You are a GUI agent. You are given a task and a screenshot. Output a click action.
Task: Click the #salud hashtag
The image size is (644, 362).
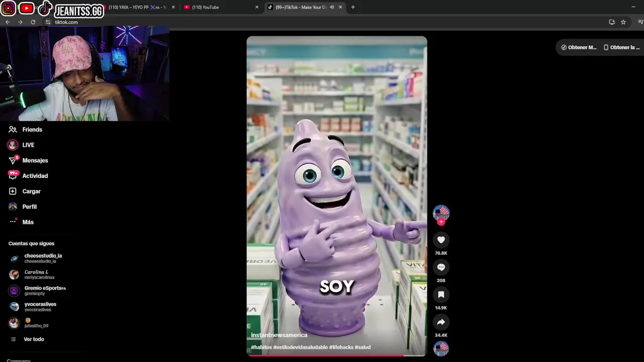click(362, 347)
